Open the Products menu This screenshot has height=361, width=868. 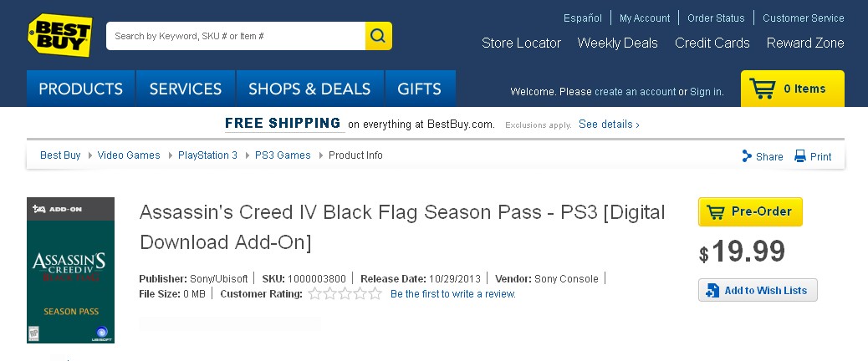[80, 89]
